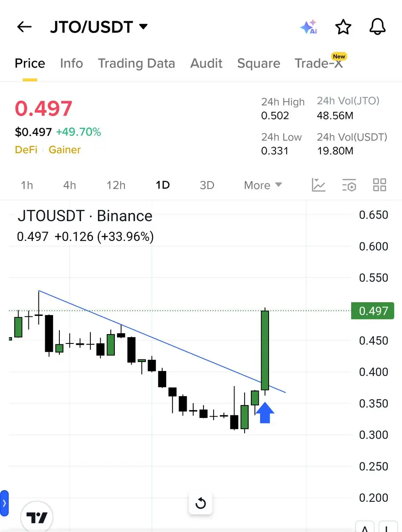The height and width of the screenshot is (532, 402).
Task: Select the blue descending trendline
Action: (x=162, y=341)
